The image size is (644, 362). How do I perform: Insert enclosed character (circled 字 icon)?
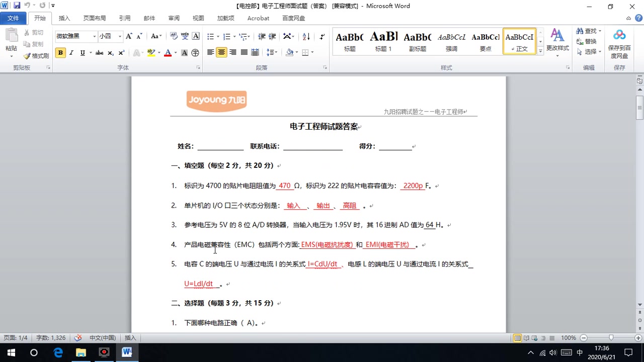click(x=195, y=53)
